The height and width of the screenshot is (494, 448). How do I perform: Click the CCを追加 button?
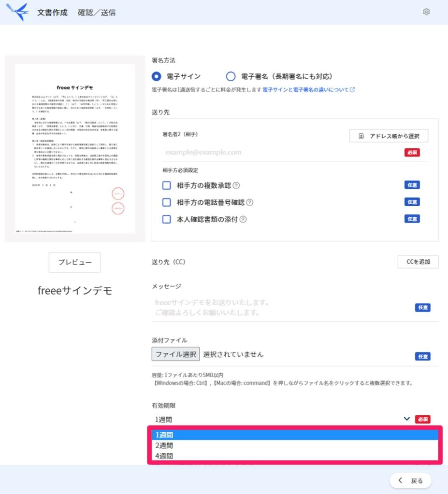(418, 262)
